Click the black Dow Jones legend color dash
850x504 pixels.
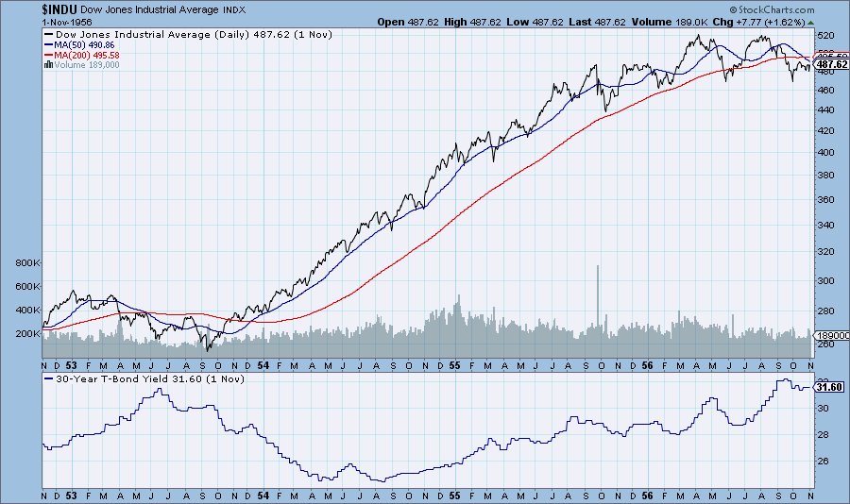(x=48, y=34)
